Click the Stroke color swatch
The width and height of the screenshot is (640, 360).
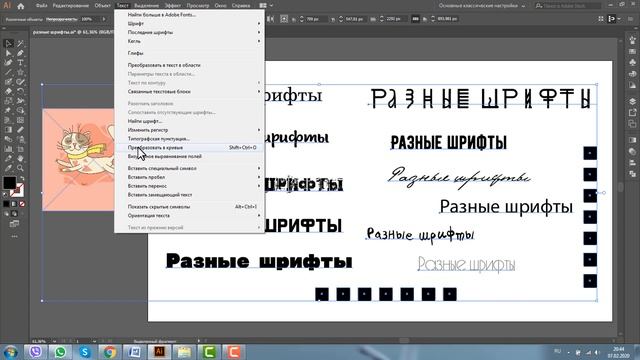coord(17,190)
